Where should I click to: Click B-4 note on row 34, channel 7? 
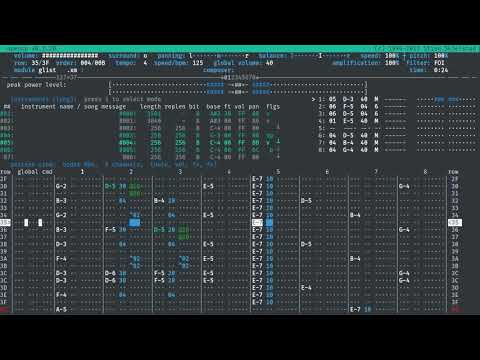[x=355, y=215]
